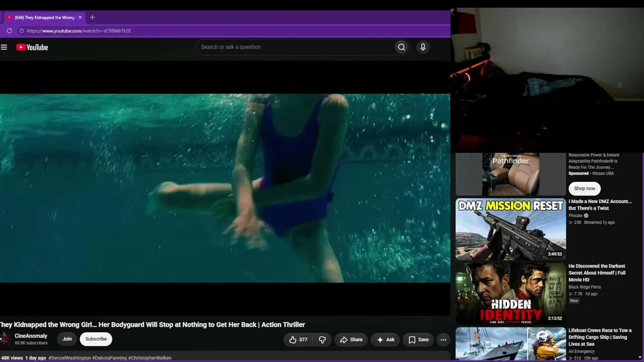Image resolution: width=644 pixels, height=362 pixels.
Task: Select the '(646) They Kidnapped the Wrong' tab
Action: pos(45,18)
